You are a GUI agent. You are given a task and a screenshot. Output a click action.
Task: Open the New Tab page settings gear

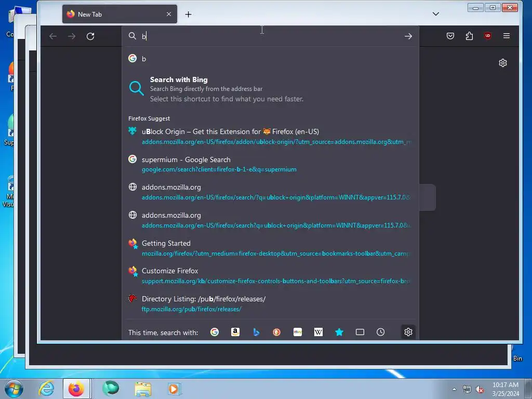point(503,63)
